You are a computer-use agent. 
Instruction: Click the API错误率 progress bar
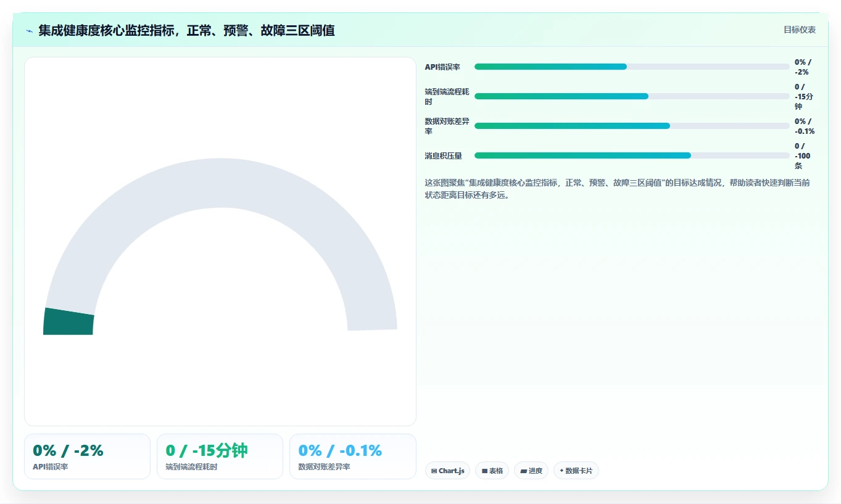(x=632, y=67)
